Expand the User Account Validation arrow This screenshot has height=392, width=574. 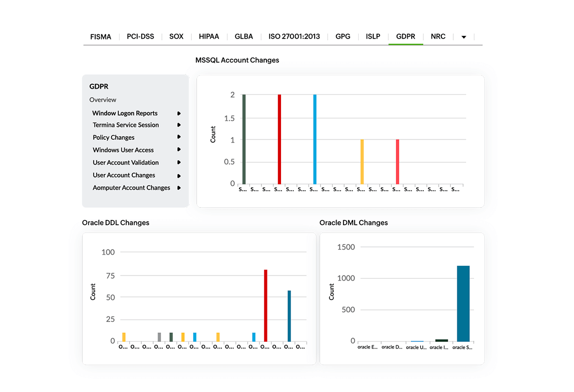point(179,162)
